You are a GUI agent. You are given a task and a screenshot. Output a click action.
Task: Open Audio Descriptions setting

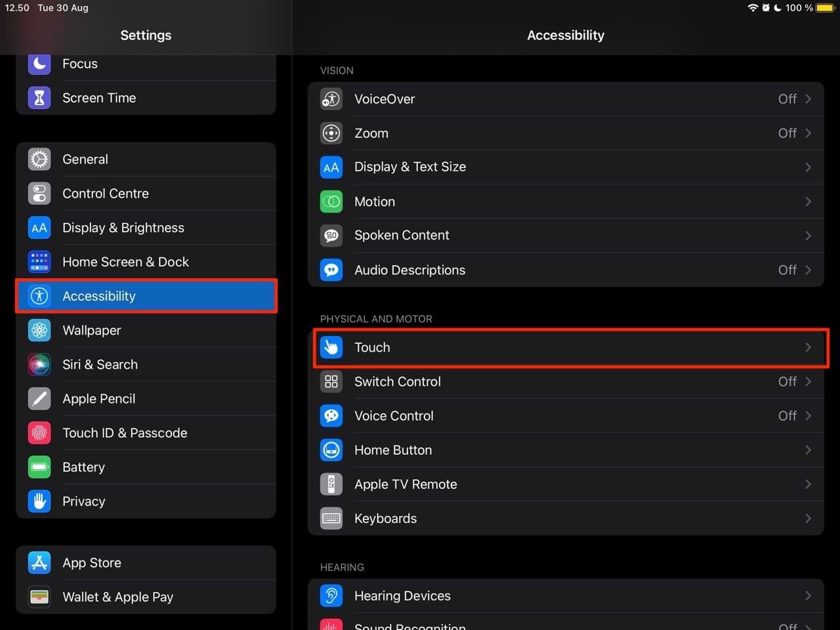pyautogui.click(x=566, y=270)
